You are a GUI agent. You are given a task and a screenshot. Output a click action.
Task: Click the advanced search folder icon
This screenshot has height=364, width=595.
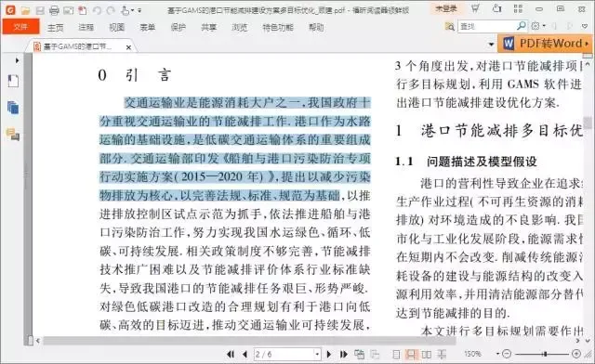click(450, 26)
